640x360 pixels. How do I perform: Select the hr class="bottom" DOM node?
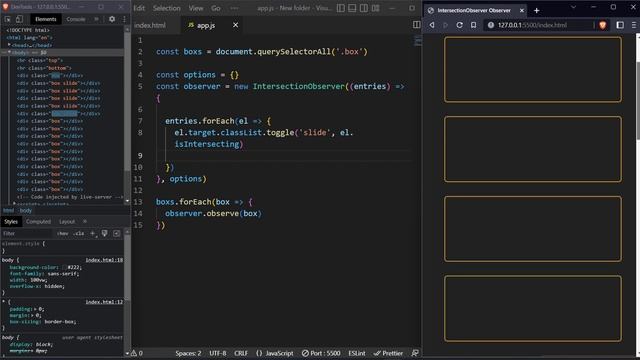click(44, 68)
